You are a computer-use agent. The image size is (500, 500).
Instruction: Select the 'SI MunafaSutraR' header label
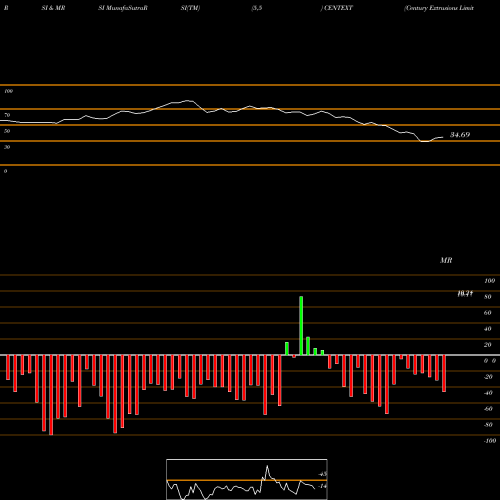click(123, 8)
